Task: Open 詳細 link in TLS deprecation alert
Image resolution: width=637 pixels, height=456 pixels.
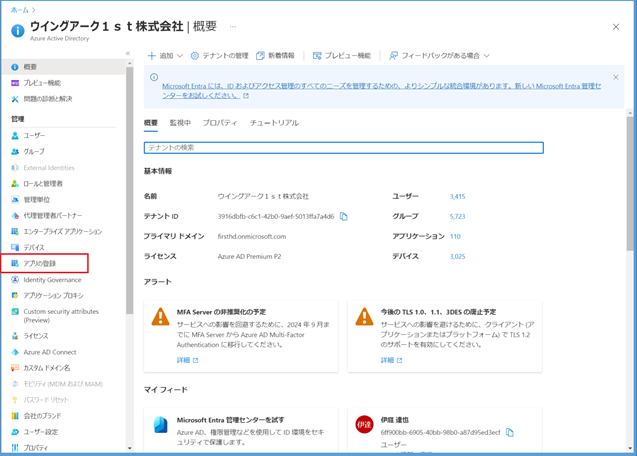Action: click(x=392, y=360)
